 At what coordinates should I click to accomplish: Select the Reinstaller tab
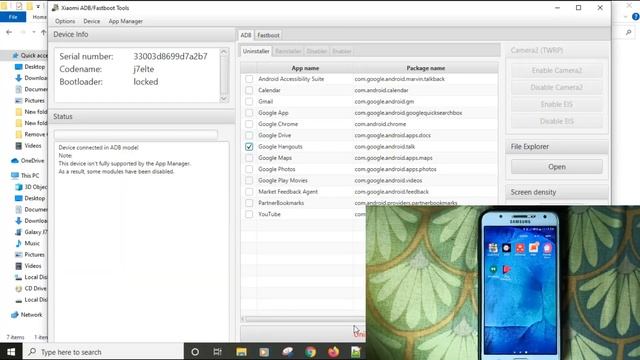(x=288, y=51)
